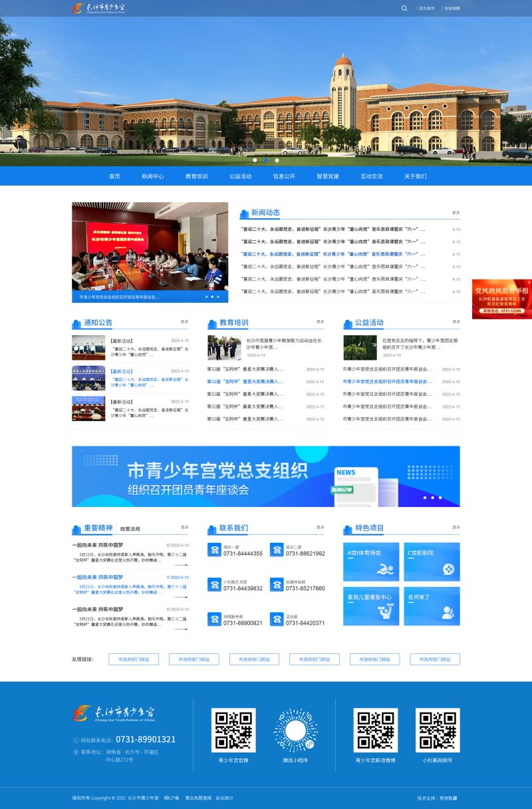This screenshot has height=809, width=532.
Task: Click the search magnifier icon in header
Action: click(404, 9)
